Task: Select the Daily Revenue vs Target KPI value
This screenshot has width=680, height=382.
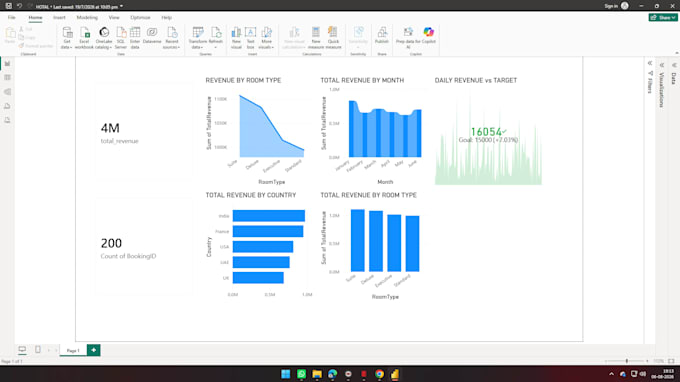Action: 486,132
